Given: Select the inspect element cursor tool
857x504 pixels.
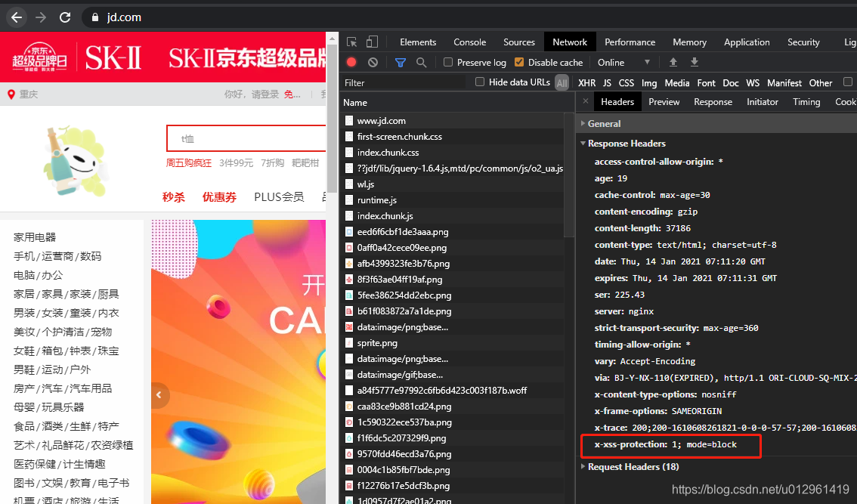Looking at the screenshot, I should tap(351, 42).
